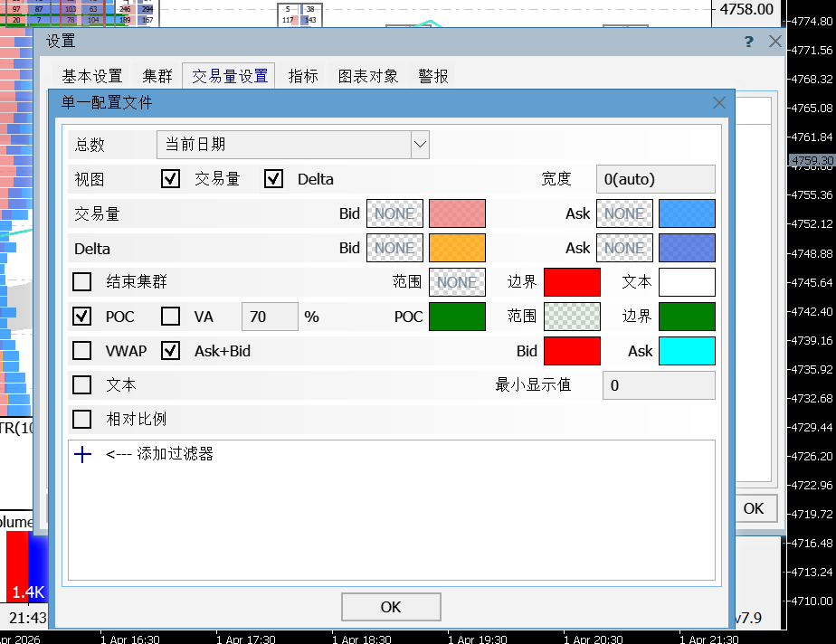The width and height of the screenshot is (836, 644).
Task: Switch to the 警报 tab
Action: (433, 76)
